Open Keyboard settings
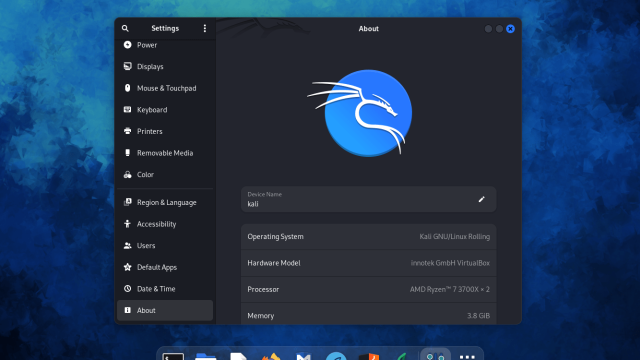This screenshot has height=360, width=640. (165, 110)
